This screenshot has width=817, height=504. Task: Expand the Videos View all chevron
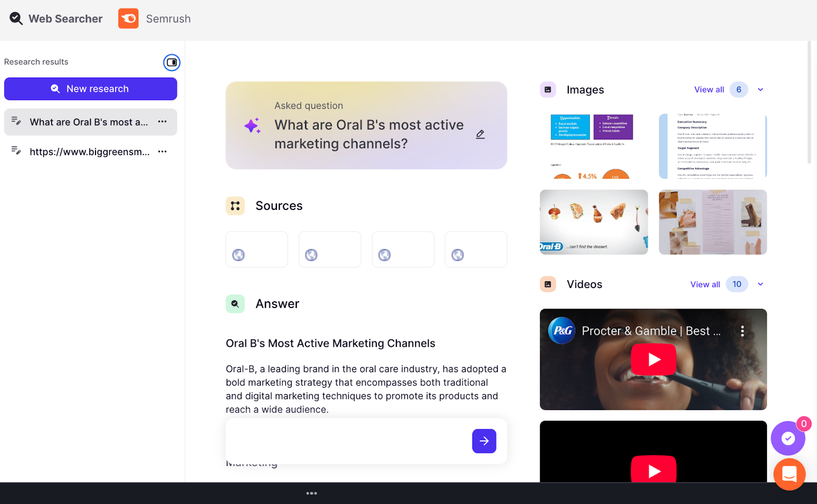[760, 284]
